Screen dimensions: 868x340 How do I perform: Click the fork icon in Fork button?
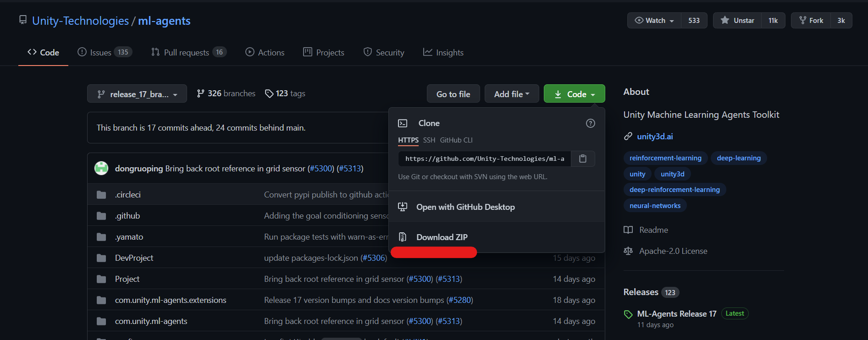point(802,20)
